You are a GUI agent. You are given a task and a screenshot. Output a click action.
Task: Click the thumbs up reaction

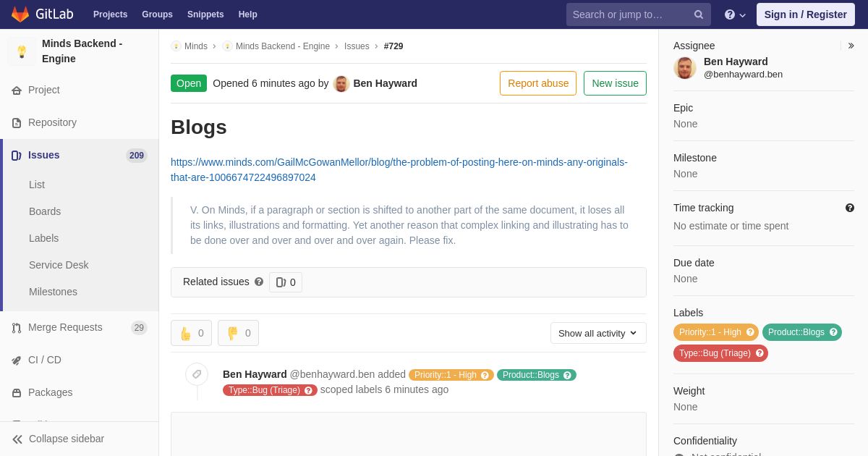pos(191,333)
